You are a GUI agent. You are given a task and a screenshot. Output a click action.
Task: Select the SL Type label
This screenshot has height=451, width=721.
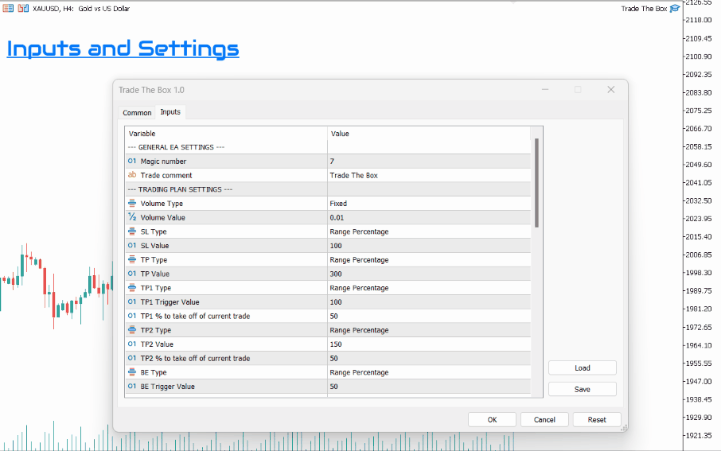[x=154, y=232]
